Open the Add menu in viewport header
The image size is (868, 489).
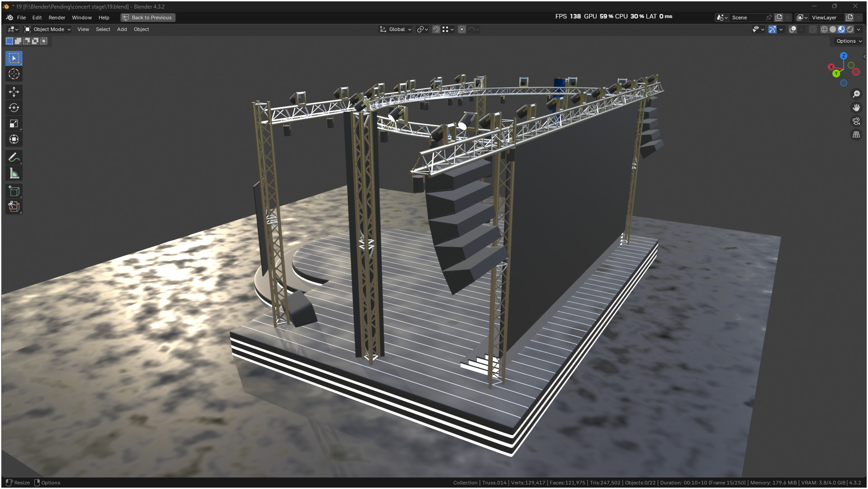coord(122,29)
